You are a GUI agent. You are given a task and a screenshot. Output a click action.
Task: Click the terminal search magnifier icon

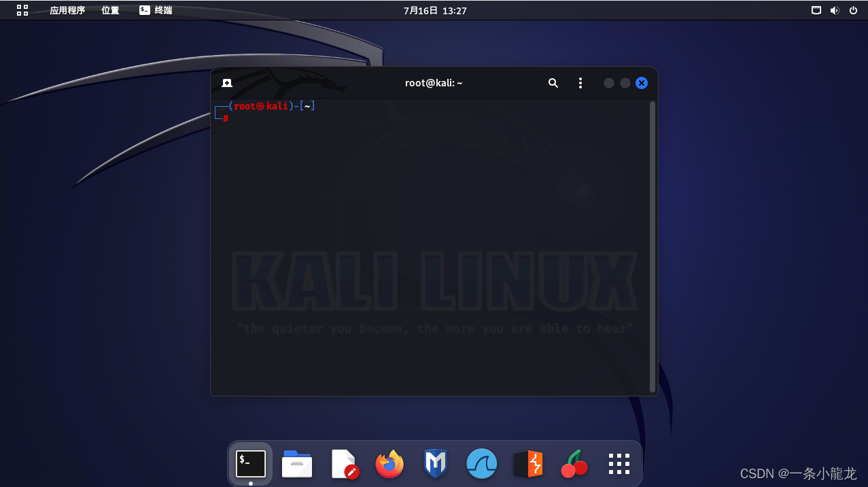553,83
